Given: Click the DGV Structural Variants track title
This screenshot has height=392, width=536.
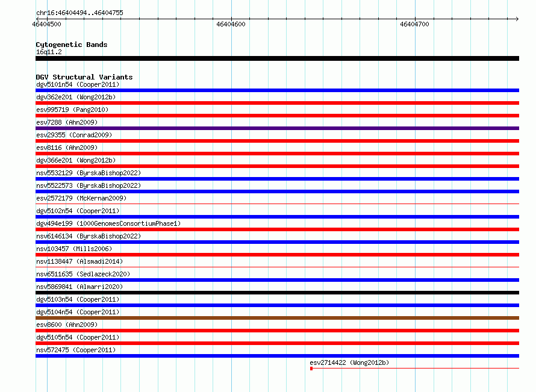Looking at the screenshot, I should point(84,77).
